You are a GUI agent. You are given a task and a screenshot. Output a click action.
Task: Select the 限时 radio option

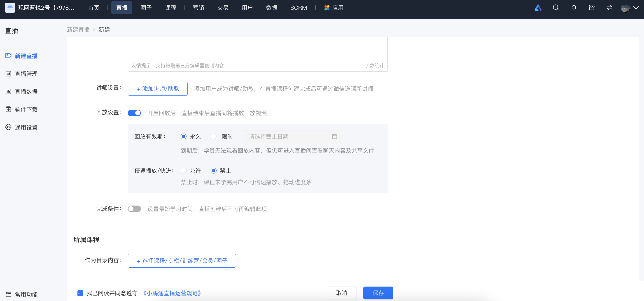214,136
